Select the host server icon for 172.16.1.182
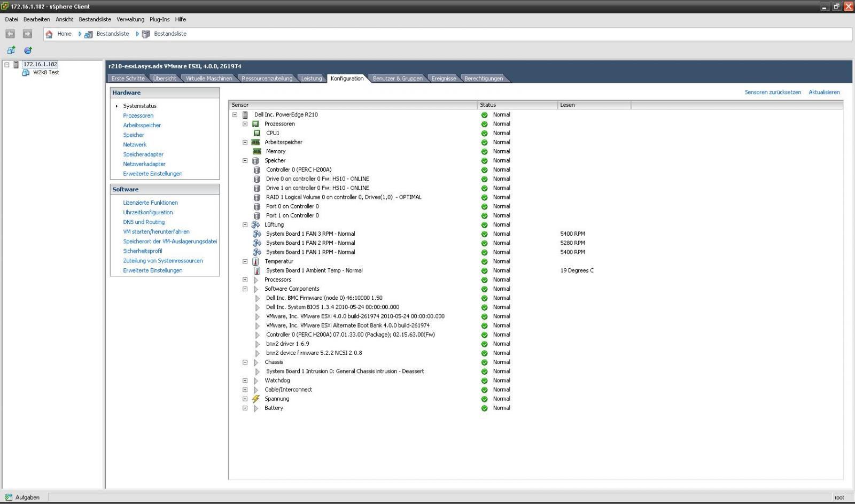855x504 pixels. click(17, 65)
